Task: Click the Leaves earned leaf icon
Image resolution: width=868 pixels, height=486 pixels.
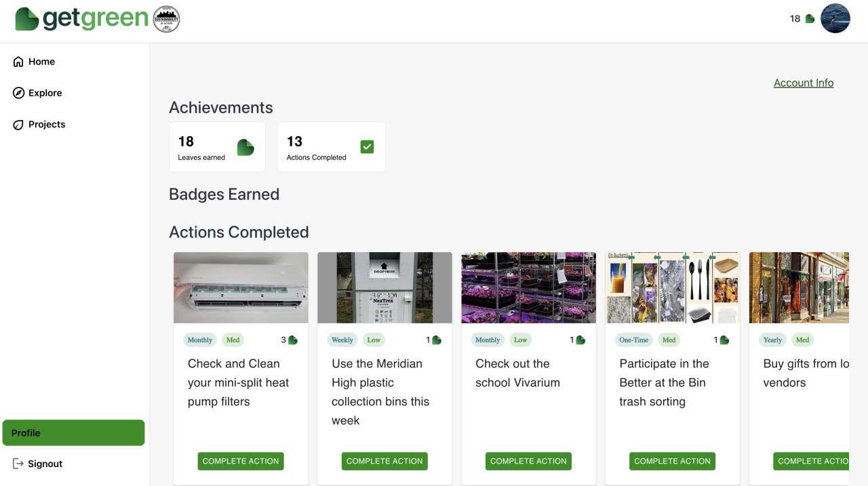Action: click(245, 147)
